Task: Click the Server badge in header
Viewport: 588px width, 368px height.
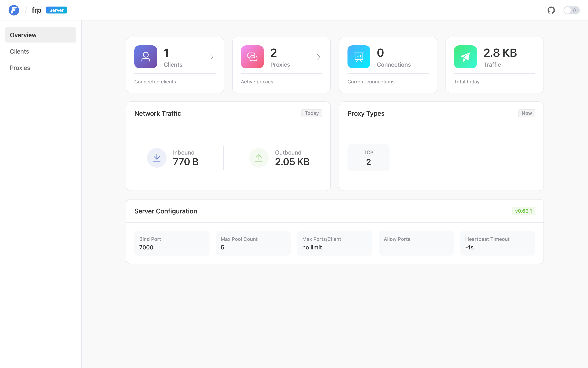Action: coord(56,10)
